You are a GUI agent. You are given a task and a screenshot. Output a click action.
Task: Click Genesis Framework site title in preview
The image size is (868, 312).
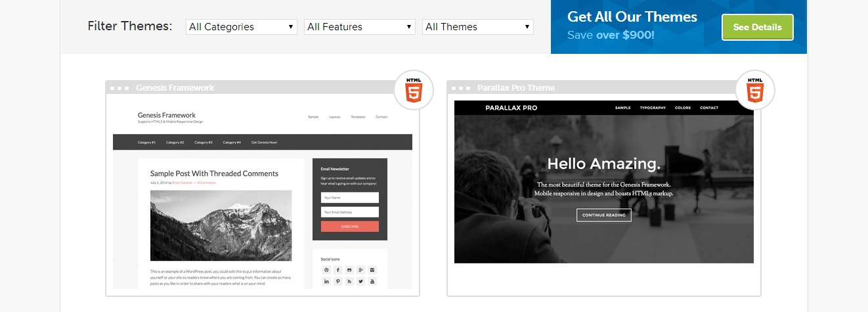[167, 115]
